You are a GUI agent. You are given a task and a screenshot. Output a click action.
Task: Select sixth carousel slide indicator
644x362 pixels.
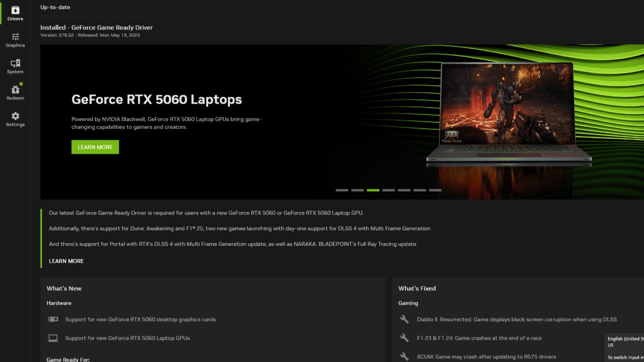(x=420, y=190)
